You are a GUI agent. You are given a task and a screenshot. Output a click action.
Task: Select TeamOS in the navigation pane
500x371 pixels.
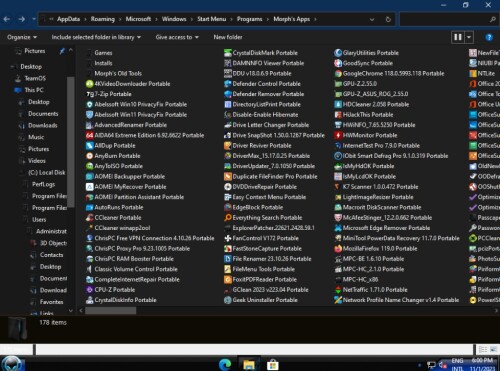click(x=35, y=78)
